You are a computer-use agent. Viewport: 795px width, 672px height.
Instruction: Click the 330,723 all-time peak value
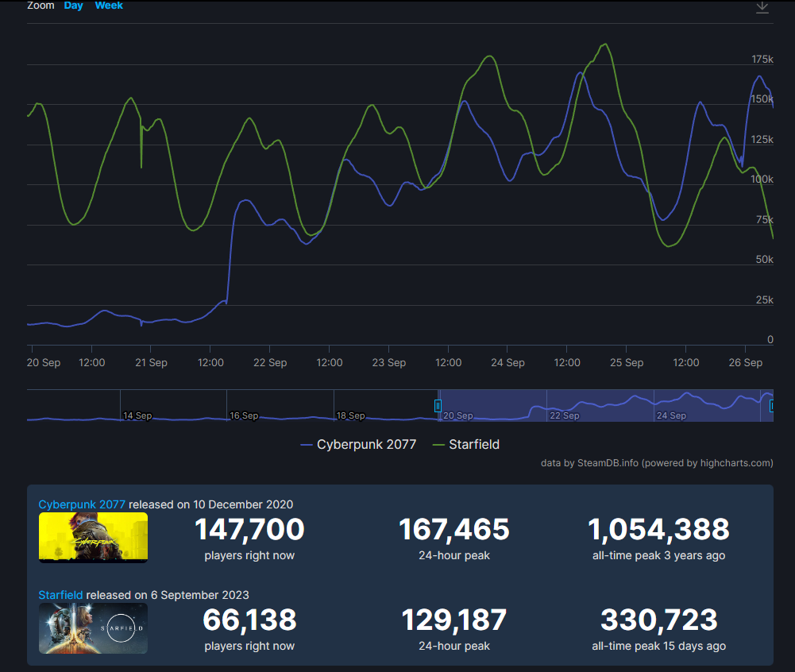point(658,620)
